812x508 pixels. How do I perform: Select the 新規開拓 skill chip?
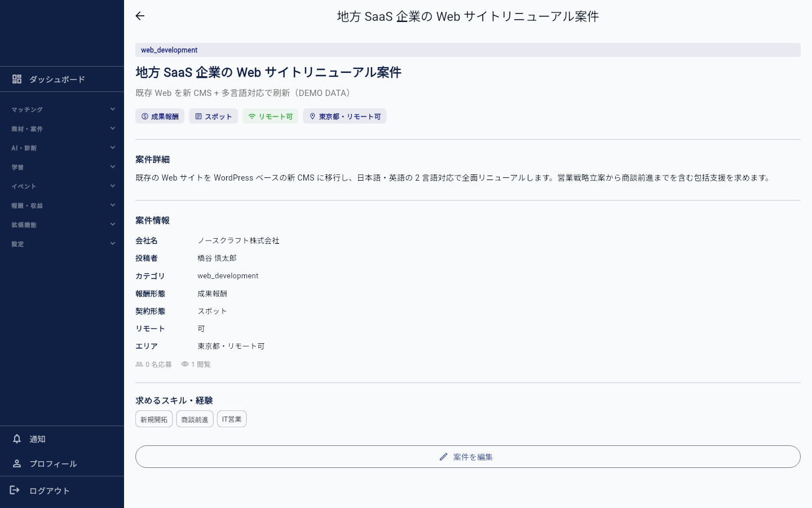point(154,419)
